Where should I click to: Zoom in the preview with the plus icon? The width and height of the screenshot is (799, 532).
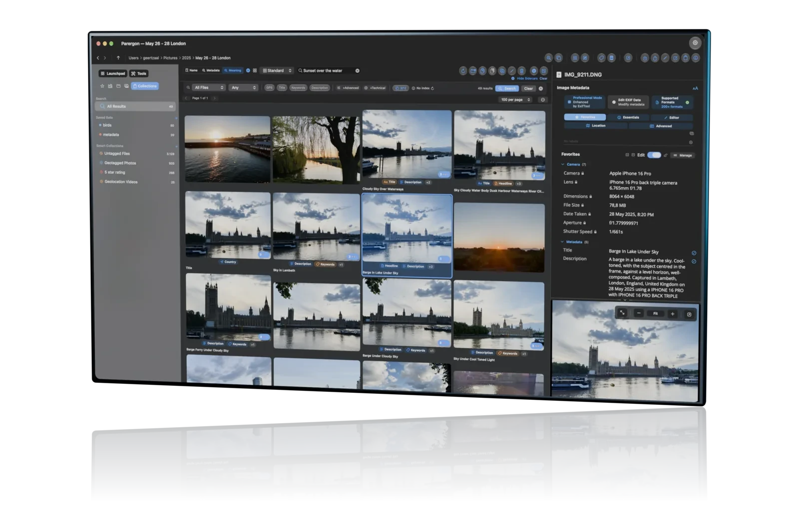pyautogui.click(x=673, y=314)
